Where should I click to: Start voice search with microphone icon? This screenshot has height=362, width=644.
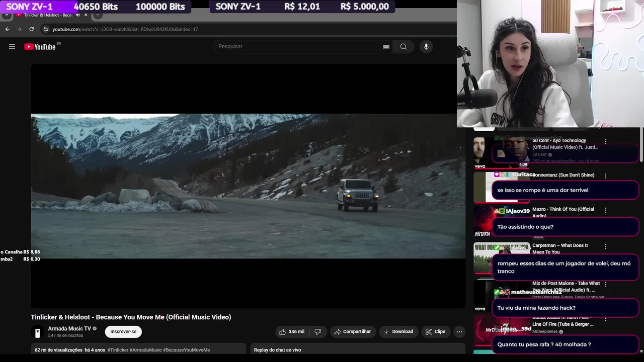[x=426, y=47]
